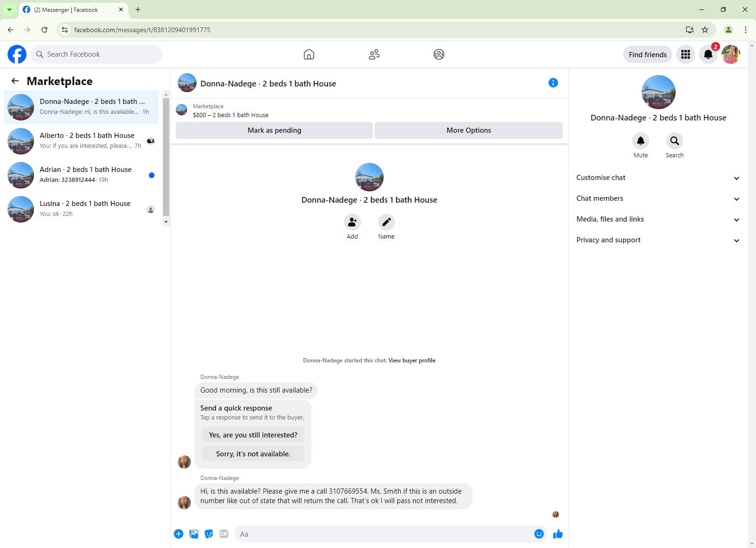The height and width of the screenshot is (548, 756).
Task: Expand Privacy and support section
Action: [658, 240]
